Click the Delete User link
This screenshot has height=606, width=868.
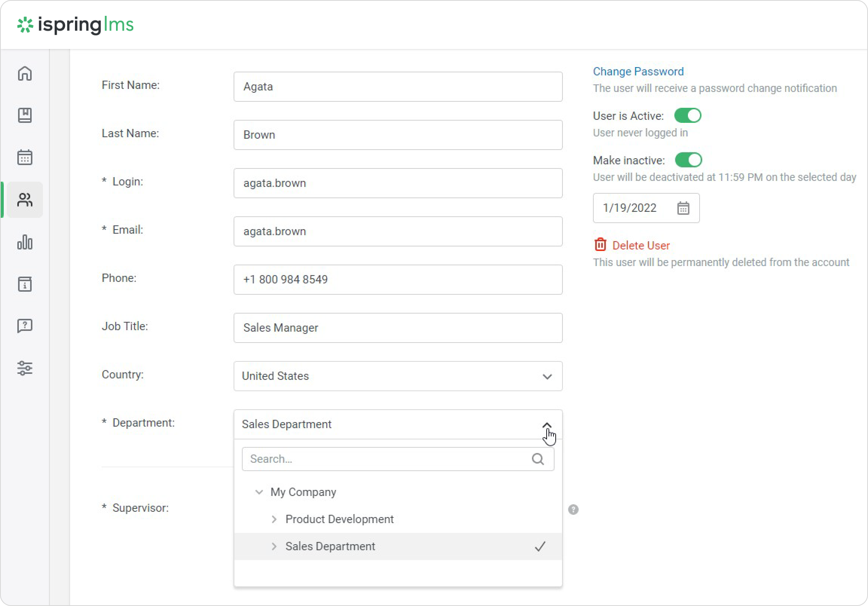pyautogui.click(x=640, y=245)
